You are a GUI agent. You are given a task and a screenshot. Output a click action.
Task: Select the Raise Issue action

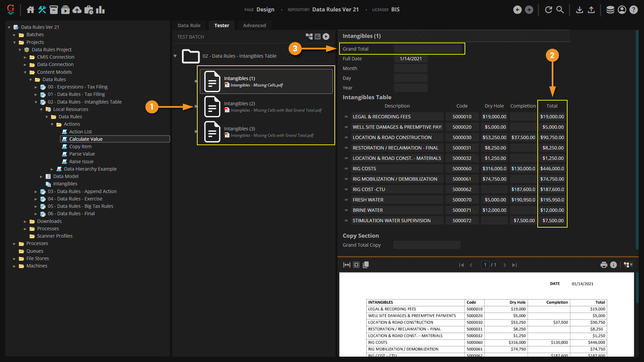point(81,162)
